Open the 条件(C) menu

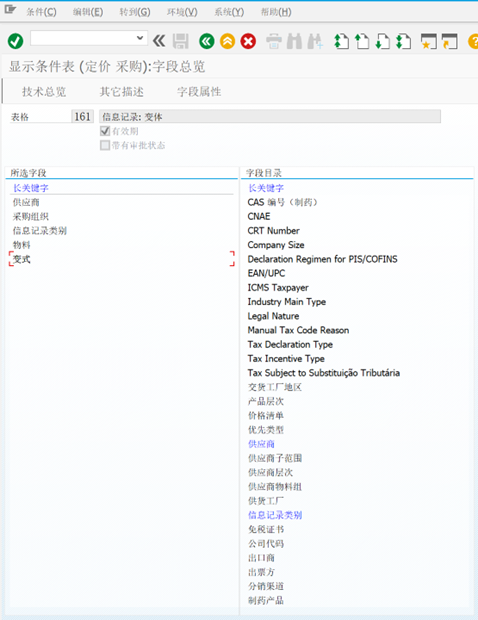pos(41,12)
